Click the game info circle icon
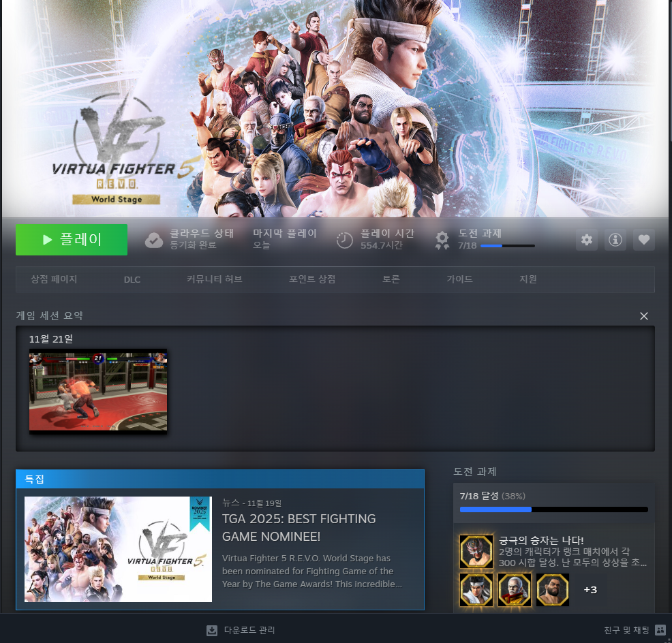The height and width of the screenshot is (643, 672). click(x=615, y=240)
